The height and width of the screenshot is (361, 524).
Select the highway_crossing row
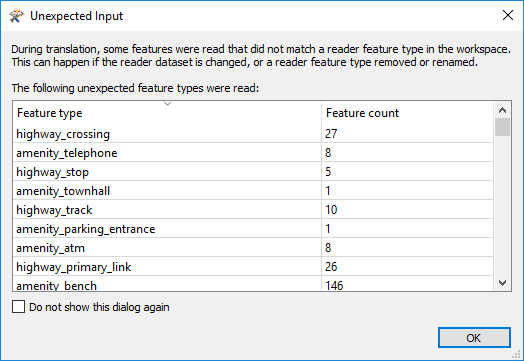253,134
